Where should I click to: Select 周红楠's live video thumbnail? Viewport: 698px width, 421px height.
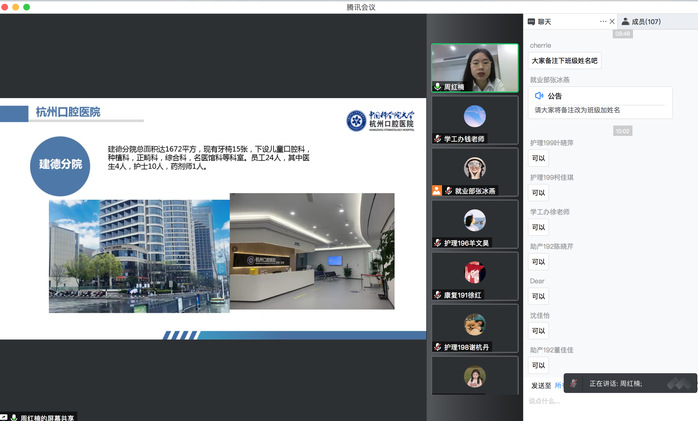click(x=475, y=68)
